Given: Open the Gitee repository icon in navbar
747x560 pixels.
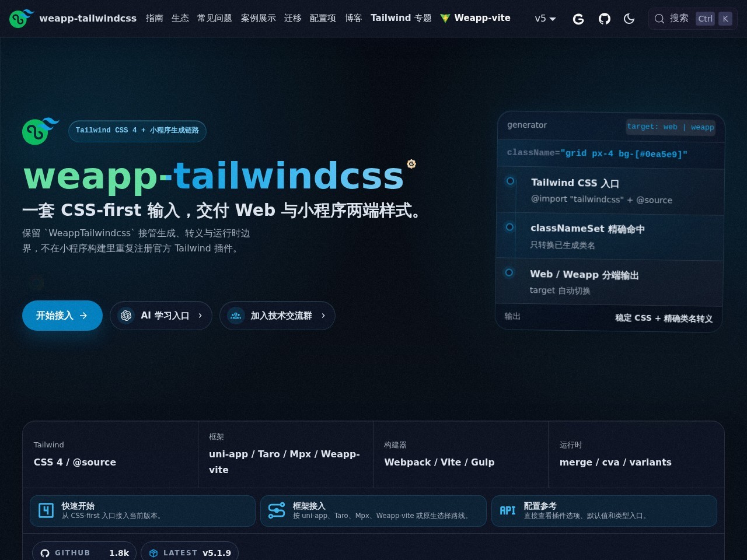Looking at the screenshot, I should tap(578, 19).
